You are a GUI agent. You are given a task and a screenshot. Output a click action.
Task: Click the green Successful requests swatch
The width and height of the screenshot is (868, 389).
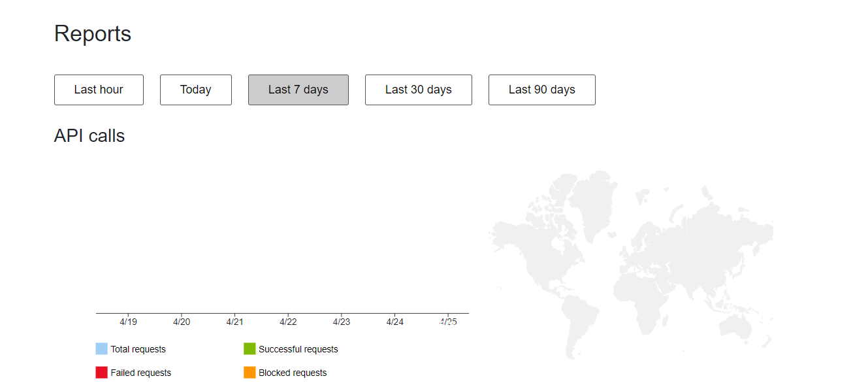point(249,349)
